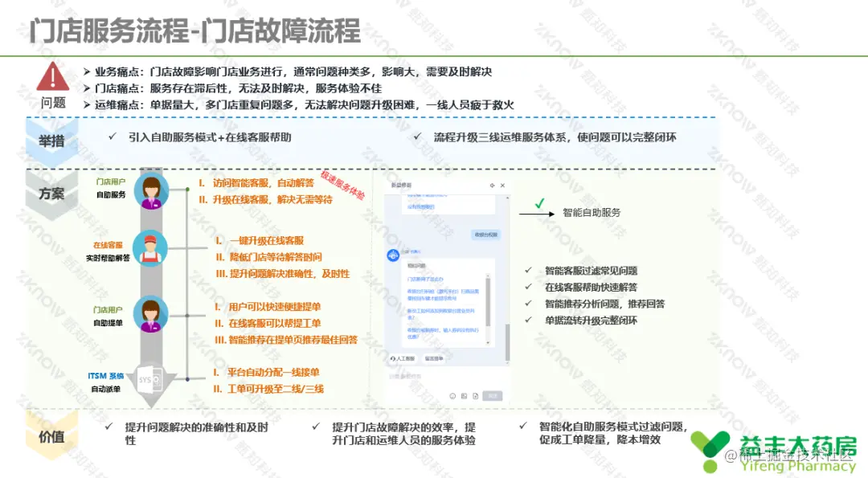Viewport: 868px width, 478px height.
Task: Click the text 降低门店等待解答时间
Action: [276, 257]
